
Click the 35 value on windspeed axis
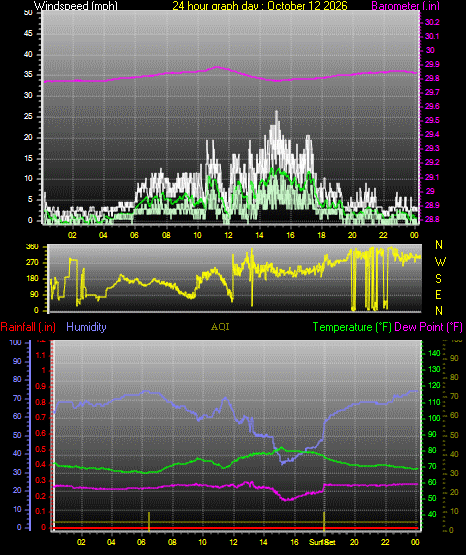28,75
